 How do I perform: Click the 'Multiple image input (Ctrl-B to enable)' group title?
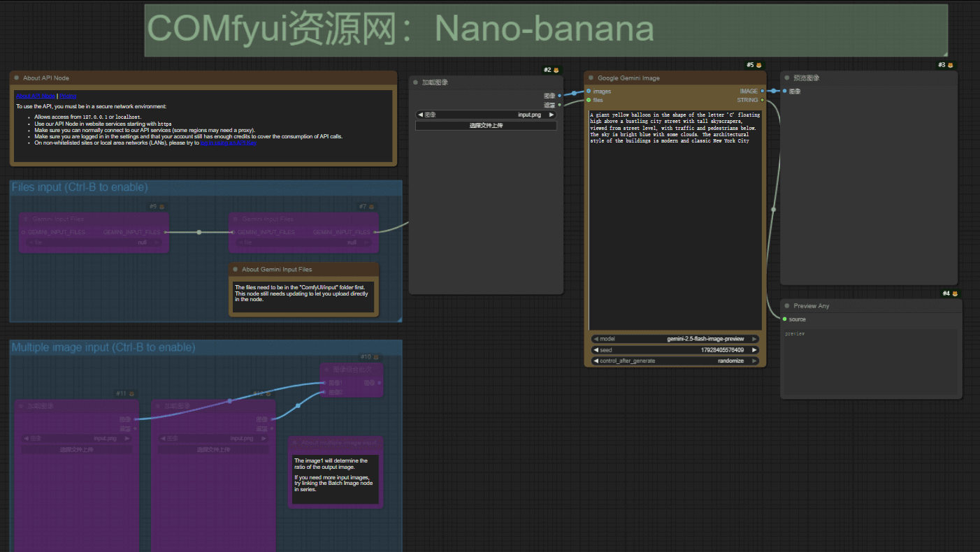[103, 347]
